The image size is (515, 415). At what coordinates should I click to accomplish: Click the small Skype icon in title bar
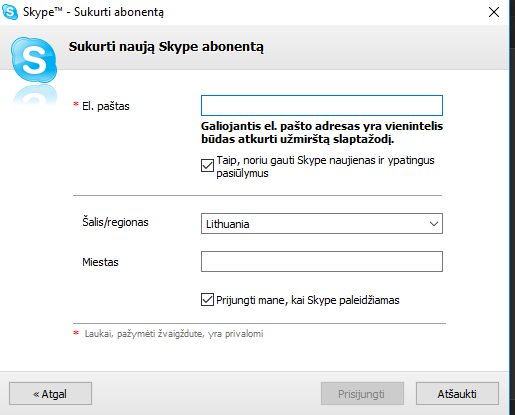[x=10, y=12]
